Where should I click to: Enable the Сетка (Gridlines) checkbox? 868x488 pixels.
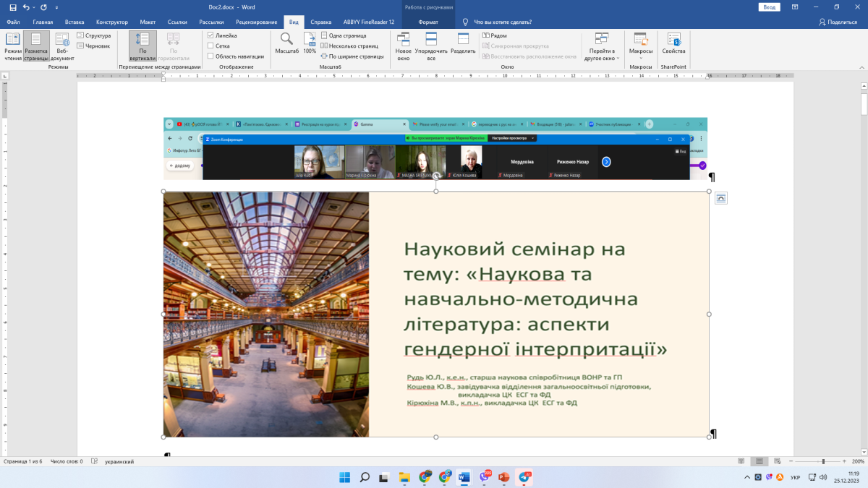pos(210,46)
